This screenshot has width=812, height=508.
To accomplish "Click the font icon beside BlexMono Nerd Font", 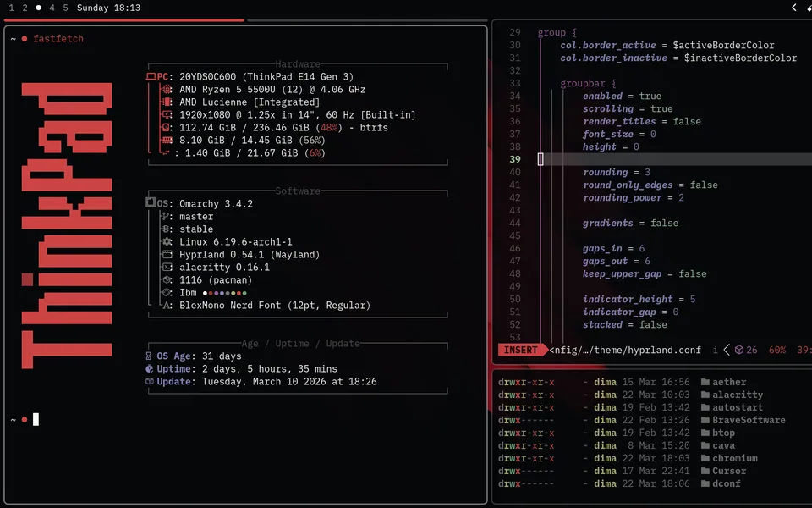I will coord(167,306).
